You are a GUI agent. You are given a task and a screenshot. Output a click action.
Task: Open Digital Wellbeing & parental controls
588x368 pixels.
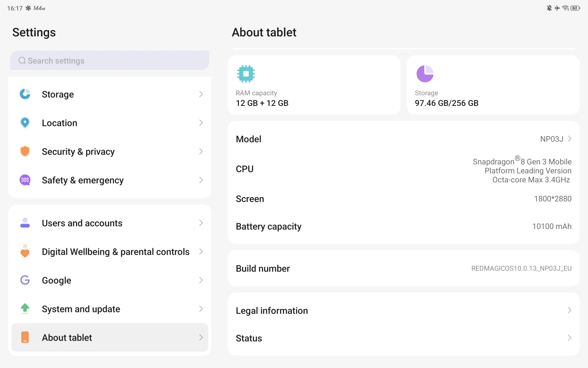[109, 251]
